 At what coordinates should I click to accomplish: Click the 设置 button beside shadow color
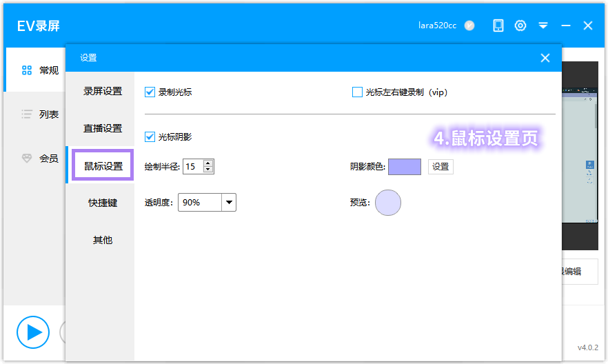click(440, 166)
